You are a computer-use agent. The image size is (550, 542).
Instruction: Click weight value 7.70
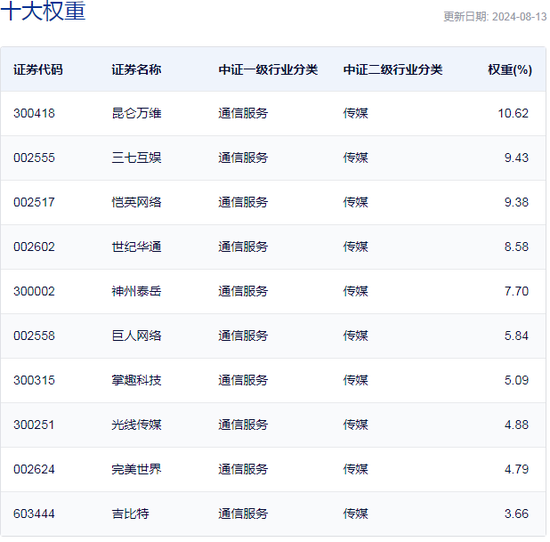click(516, 292)
